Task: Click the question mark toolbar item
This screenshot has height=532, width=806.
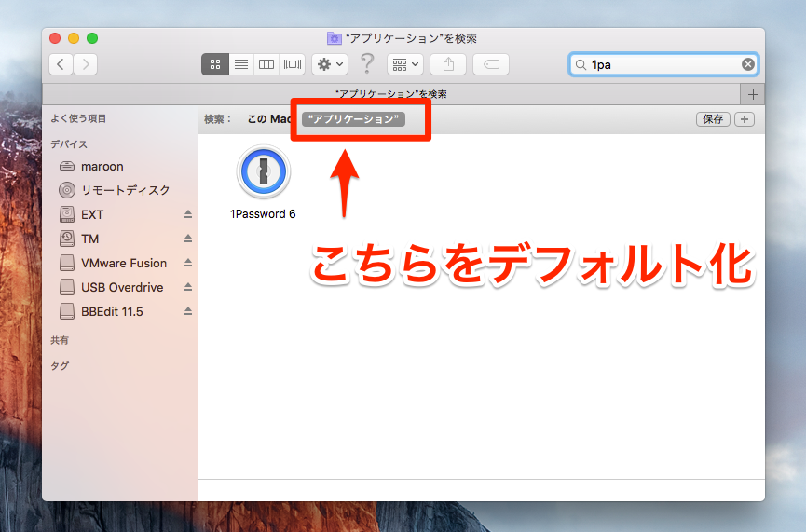Action: point(367,63)
